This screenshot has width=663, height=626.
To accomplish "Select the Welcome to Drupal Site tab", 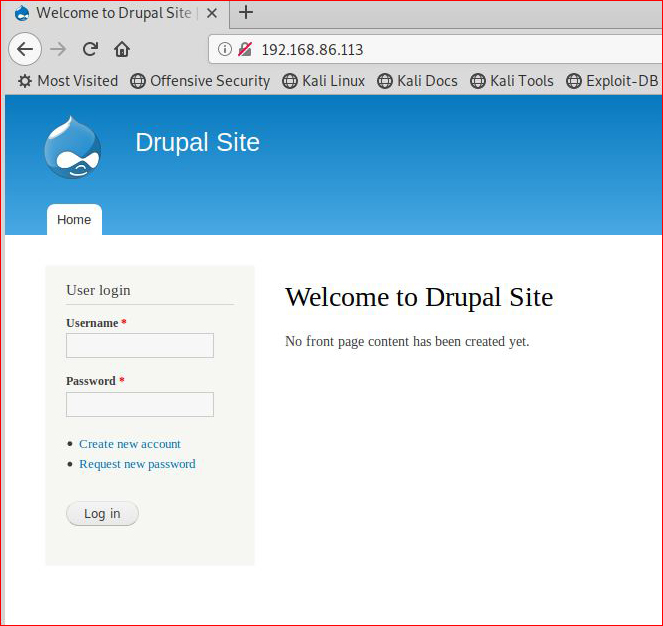I will (x=114, y=13).
